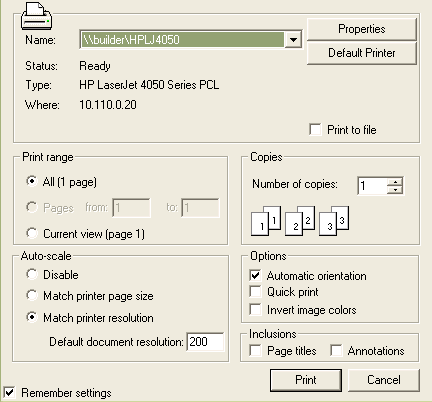Click the collate page-set 1 icon
432x402 pixels.
tap(266, 221)
